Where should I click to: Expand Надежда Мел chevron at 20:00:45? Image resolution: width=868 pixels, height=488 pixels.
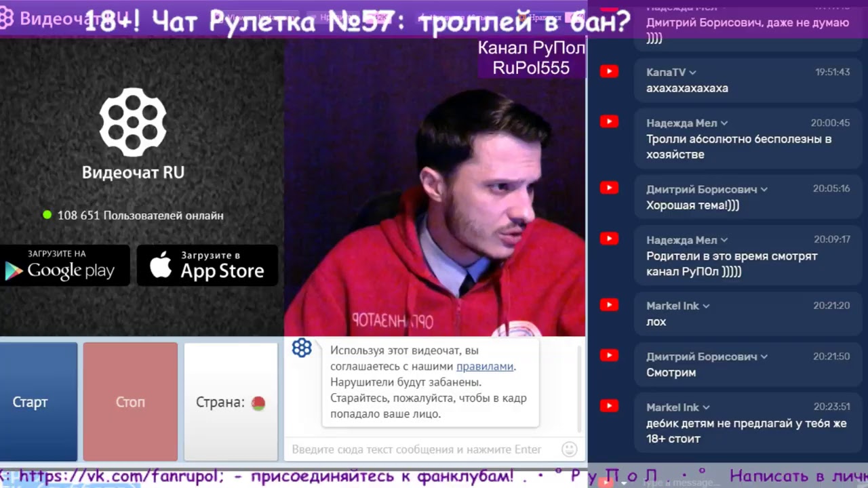pos(724,123)
